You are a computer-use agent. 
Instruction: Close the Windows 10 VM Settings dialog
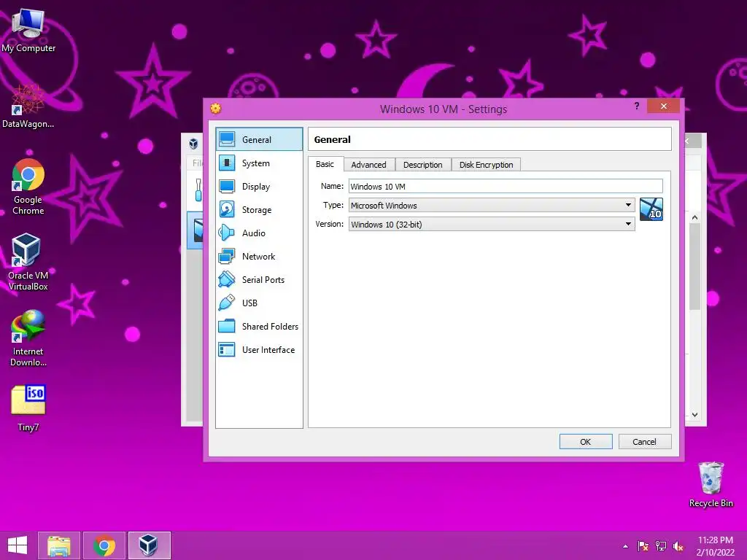[664, 106]
